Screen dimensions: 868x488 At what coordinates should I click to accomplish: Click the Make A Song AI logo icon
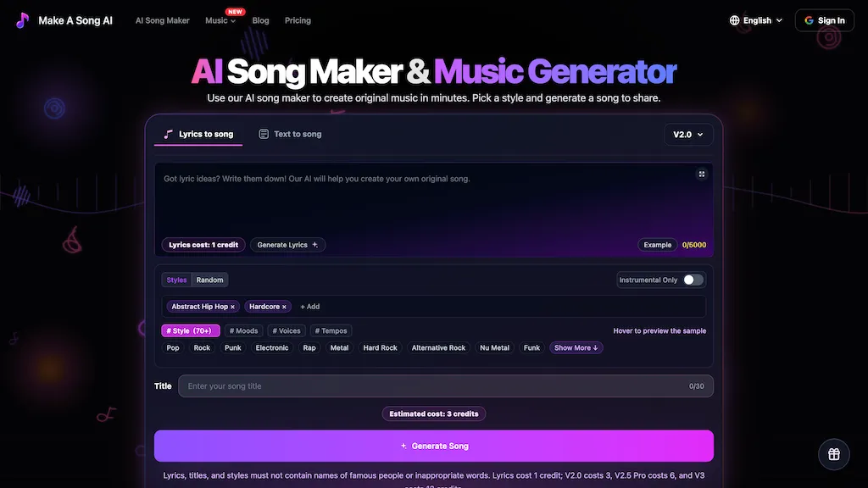click(22, 20)
